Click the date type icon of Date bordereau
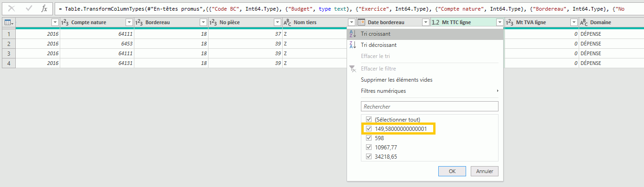This screenshot has width=644, height=187. tap(361, 22)
